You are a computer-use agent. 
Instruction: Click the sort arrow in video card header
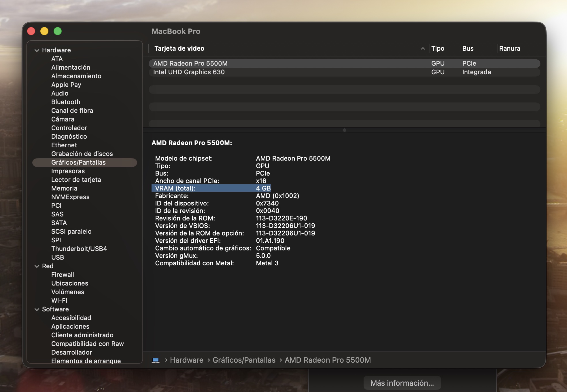423,49
